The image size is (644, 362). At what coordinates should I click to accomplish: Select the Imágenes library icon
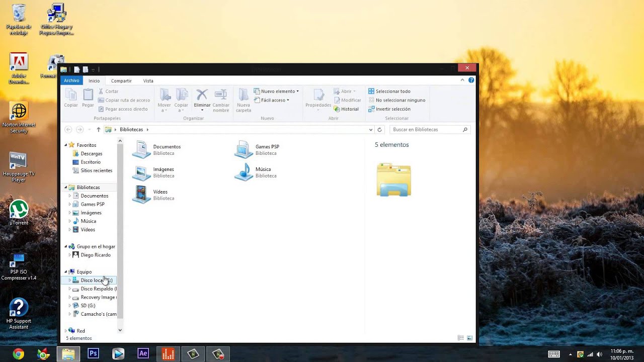pyautogui.click(x=141, y=172)
